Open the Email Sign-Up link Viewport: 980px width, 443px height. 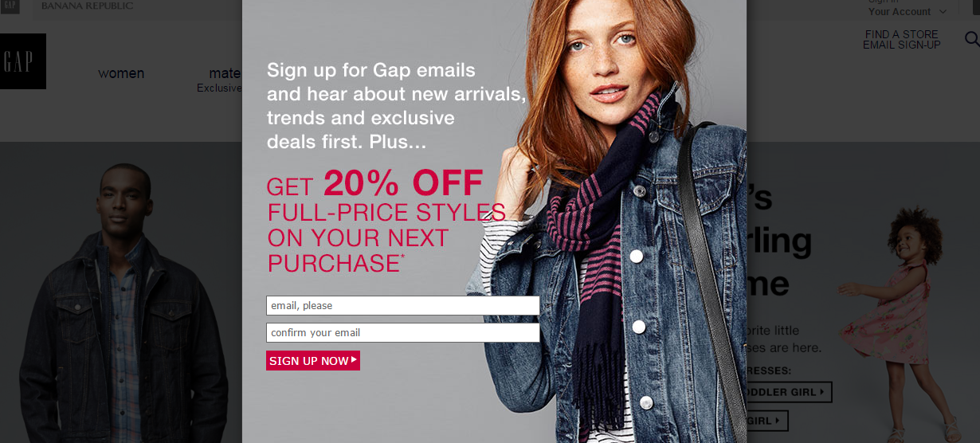[x=902, y=45]
